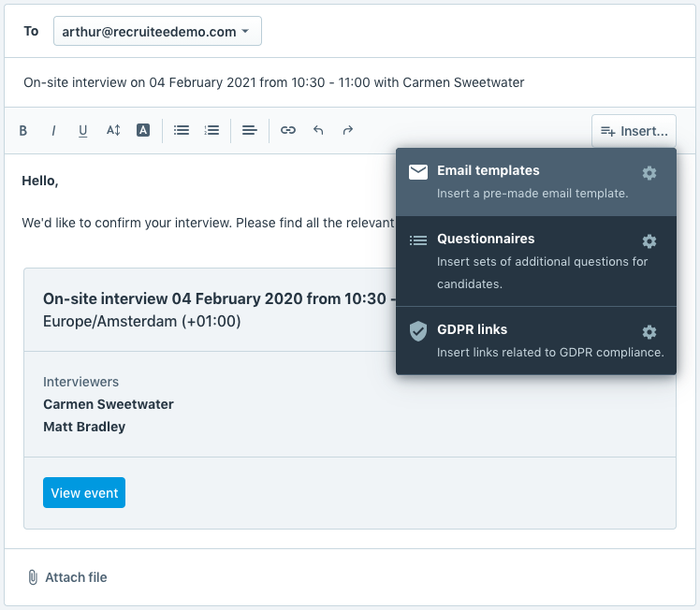The height and width of the screenshot is (610, 700).
Task: Expand the recipient email address dropdown
Action: tap(156, 32)
